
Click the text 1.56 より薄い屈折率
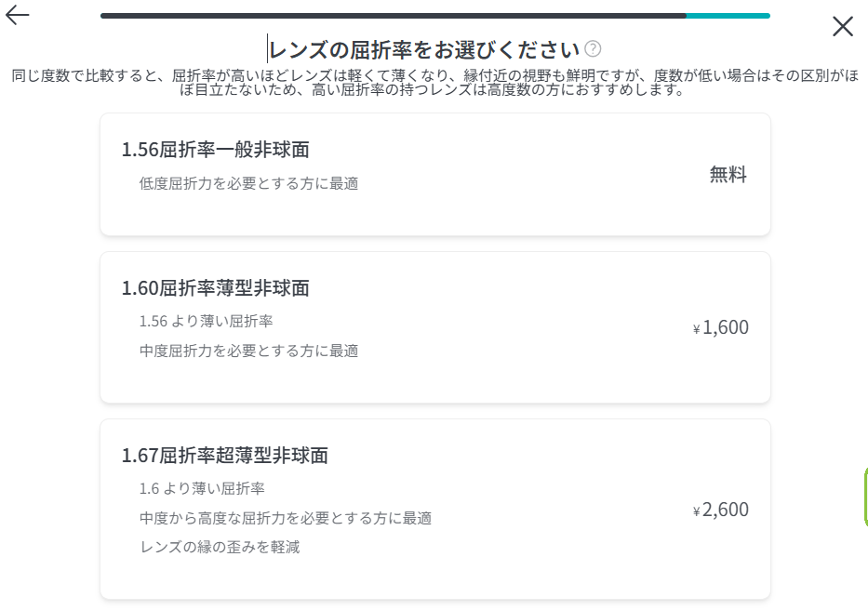tap(206, 321)
